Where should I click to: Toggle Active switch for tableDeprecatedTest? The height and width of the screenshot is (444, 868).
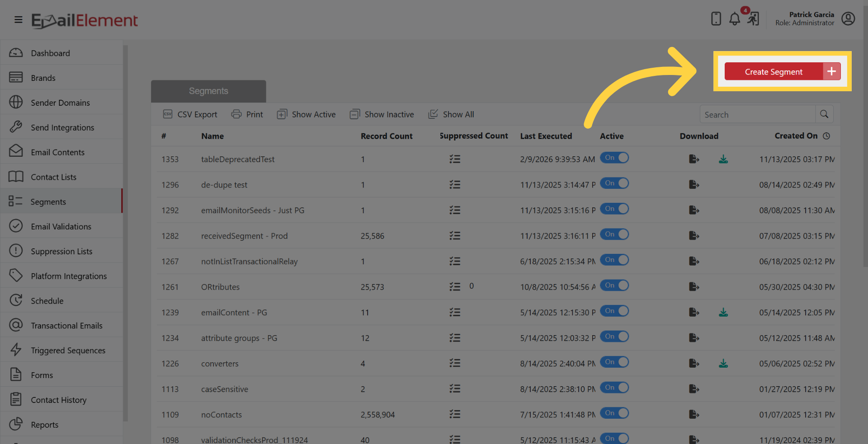coord(614,158)
